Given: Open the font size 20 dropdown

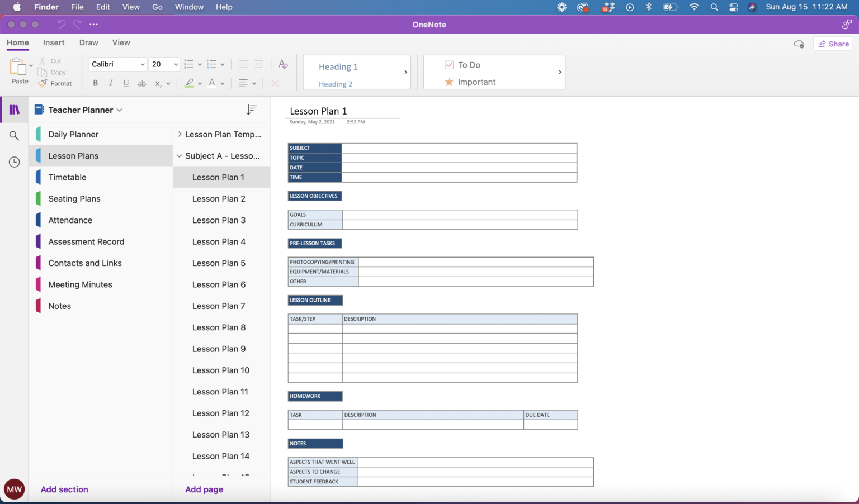Looking at the screenshot, I should coord(176,64).
